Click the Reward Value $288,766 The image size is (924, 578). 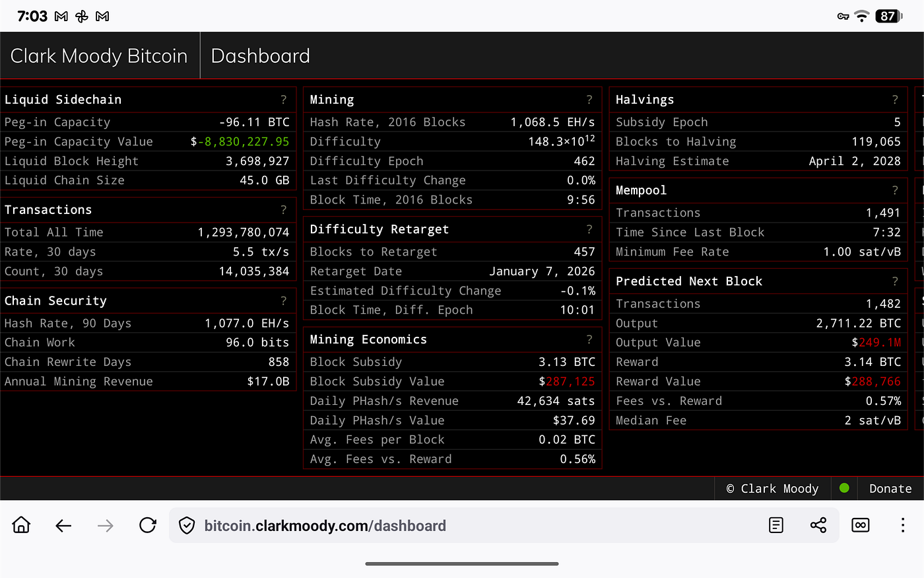point(873,381)
